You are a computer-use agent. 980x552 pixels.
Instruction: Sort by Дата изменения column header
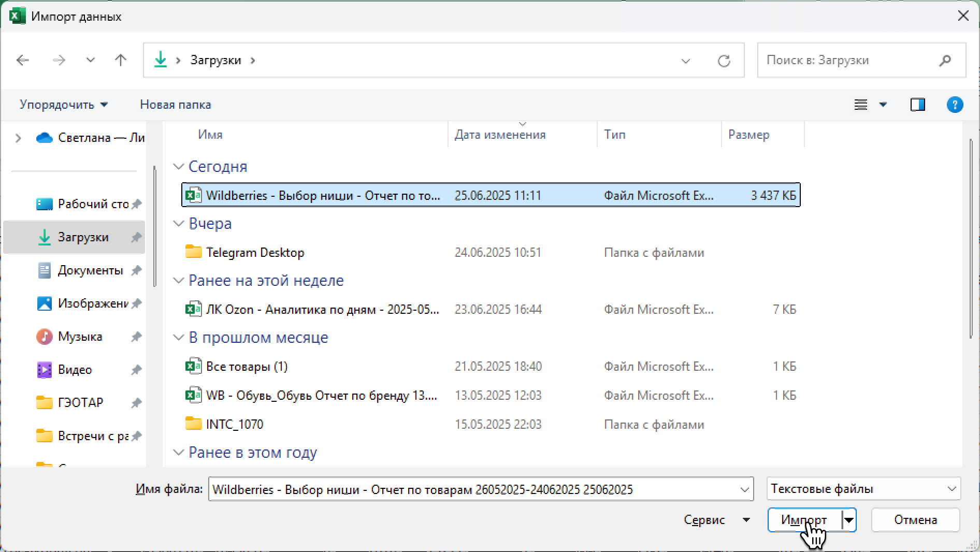[500, 135]
